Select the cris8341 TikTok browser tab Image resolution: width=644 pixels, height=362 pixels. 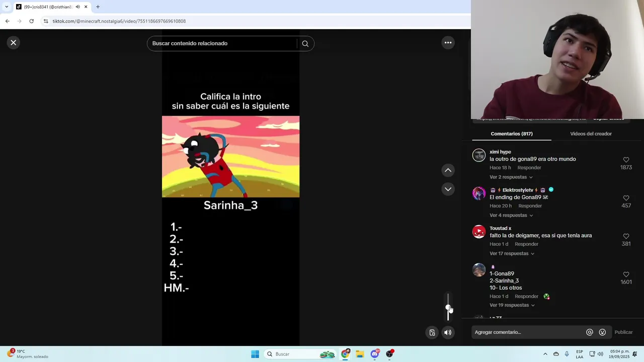(x=51, y=7)
